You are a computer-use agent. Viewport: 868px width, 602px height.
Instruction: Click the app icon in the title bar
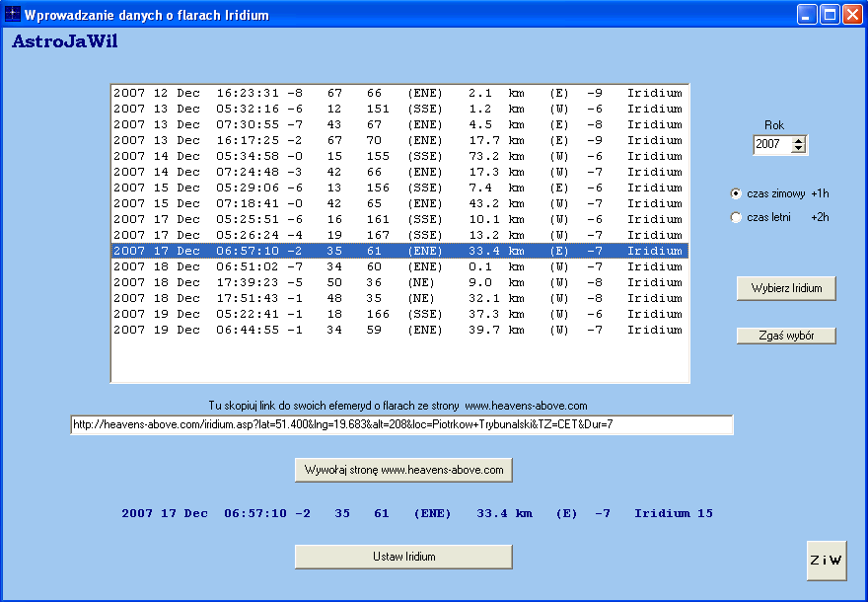click(12, 14)
